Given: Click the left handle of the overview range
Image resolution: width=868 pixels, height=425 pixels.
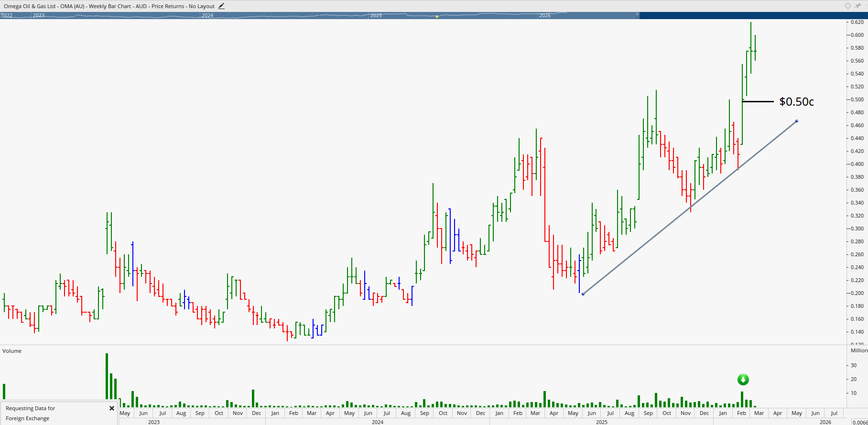Looking at the screenshot, I should (1, 15).
